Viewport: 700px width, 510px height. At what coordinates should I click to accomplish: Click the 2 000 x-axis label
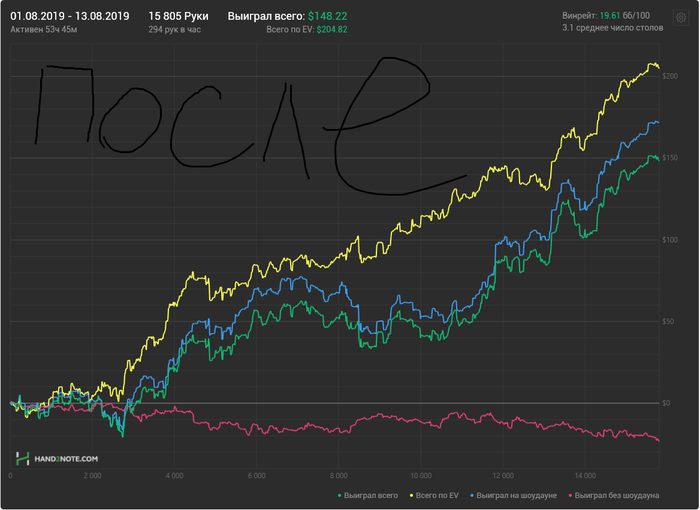(x=92, y=476)
